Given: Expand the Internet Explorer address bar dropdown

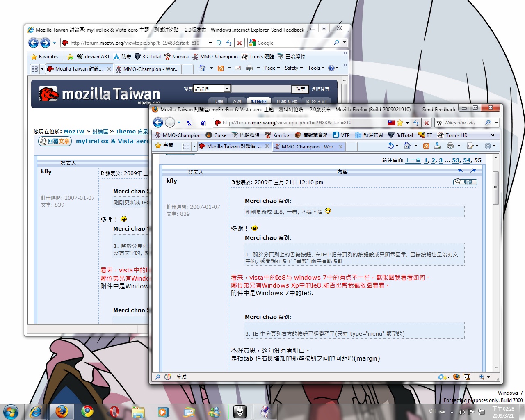Looking at the screenshot, I should coord(210,43).
